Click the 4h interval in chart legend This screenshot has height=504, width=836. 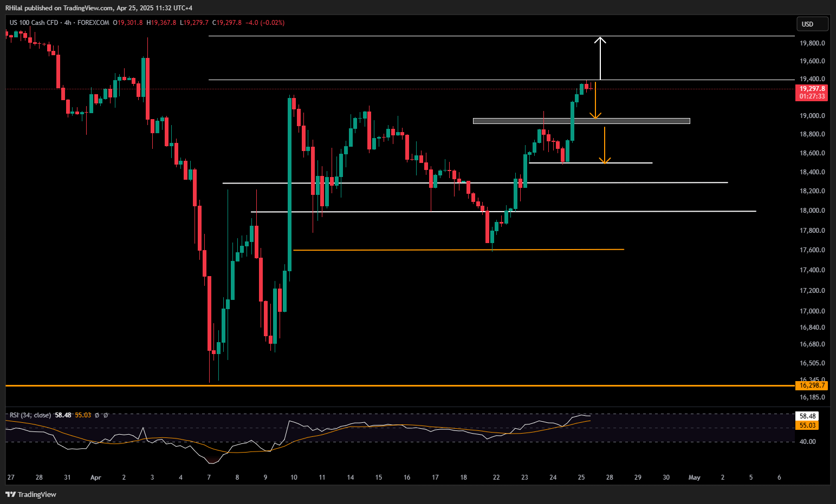68,23
